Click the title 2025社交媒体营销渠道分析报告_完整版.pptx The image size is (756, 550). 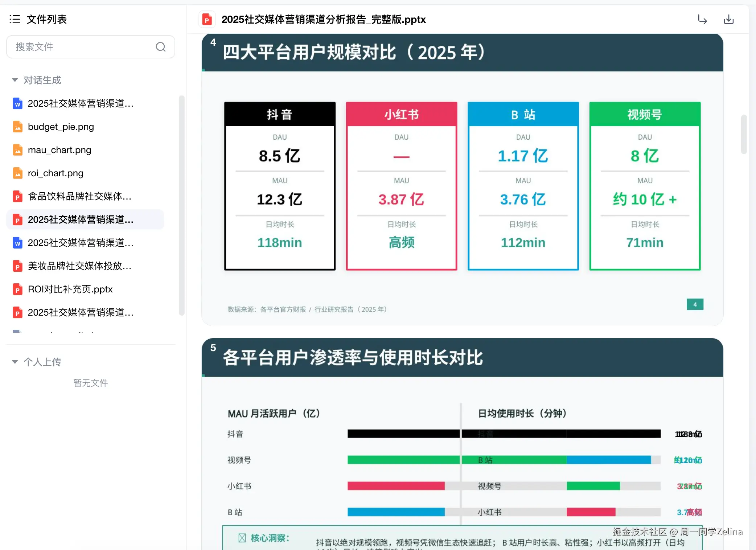click(324, 19)
